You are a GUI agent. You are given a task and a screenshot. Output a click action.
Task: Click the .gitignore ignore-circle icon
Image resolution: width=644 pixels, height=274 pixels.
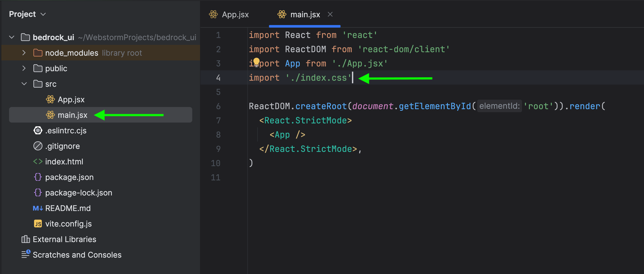pyautogui.click(x=38, y=146)
